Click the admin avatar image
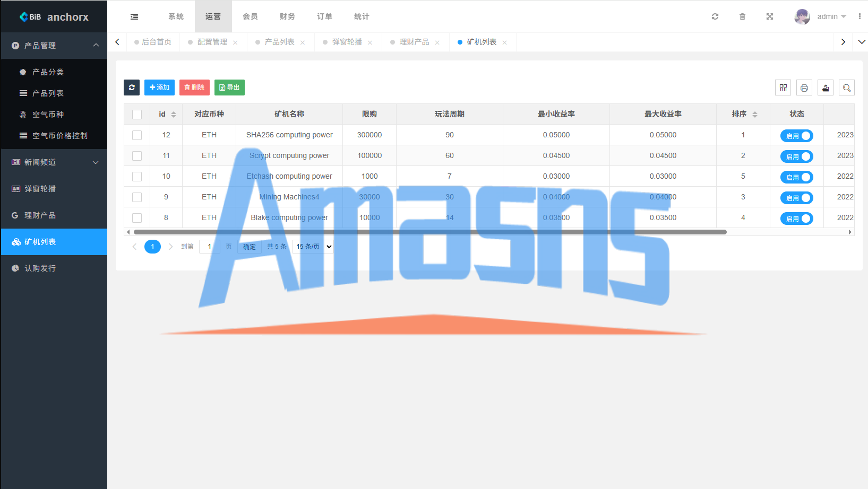Viewport: 868px width, 489px height. point(802,16)
